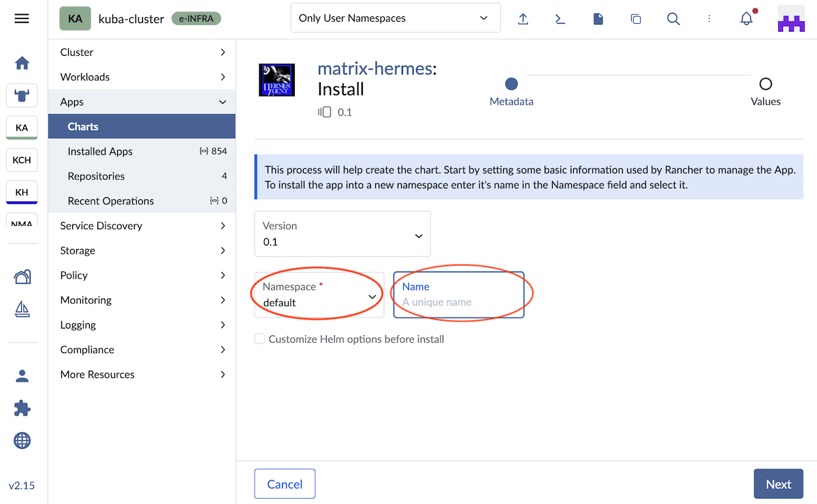Click the kuba-cluster name
This screenshot has height=504, width=817.
(131, 19)
